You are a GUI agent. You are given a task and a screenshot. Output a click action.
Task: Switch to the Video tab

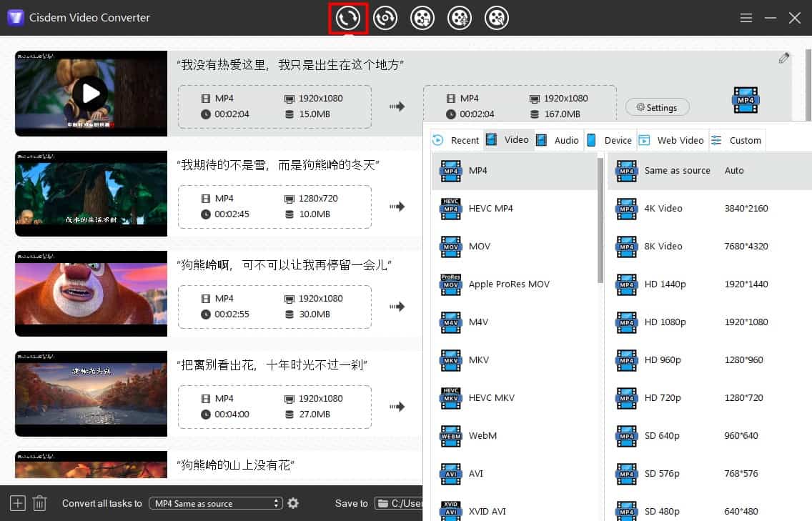pyautogui.click(x=508, y=140)
